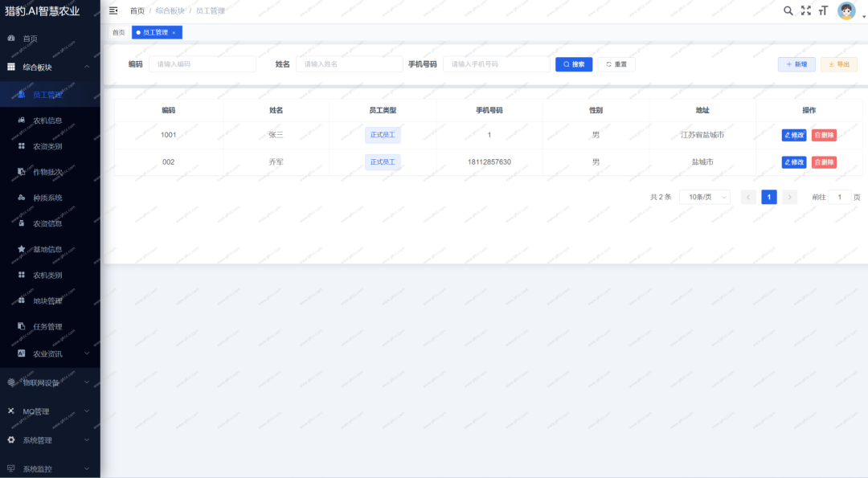Click the 新增 add button
This screenshot has width=868, height=478.
(x=796, y=64)
